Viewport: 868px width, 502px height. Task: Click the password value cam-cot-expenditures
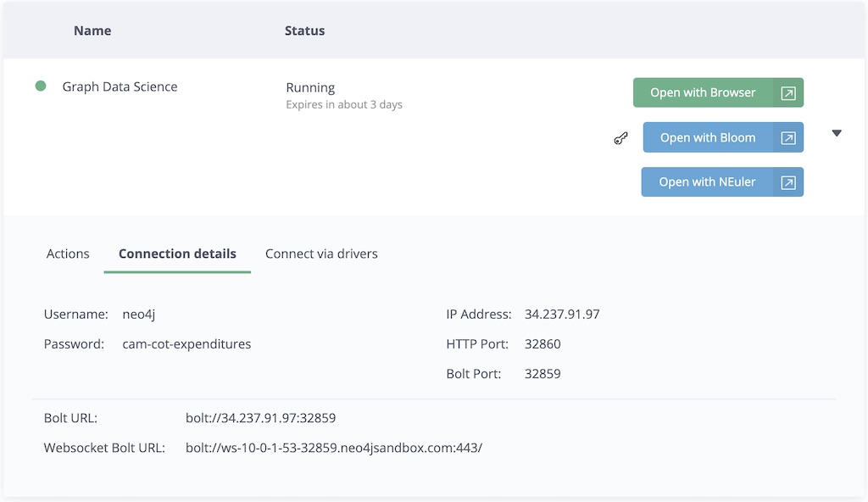pos(186,344)
